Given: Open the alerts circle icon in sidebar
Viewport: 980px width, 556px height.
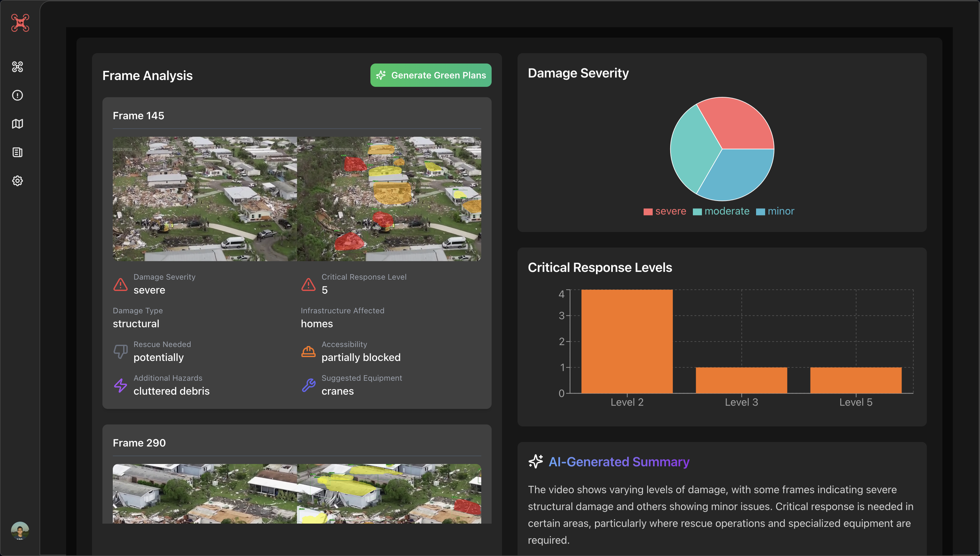Looking at the screenshot, I should click(x=17, y=95).
